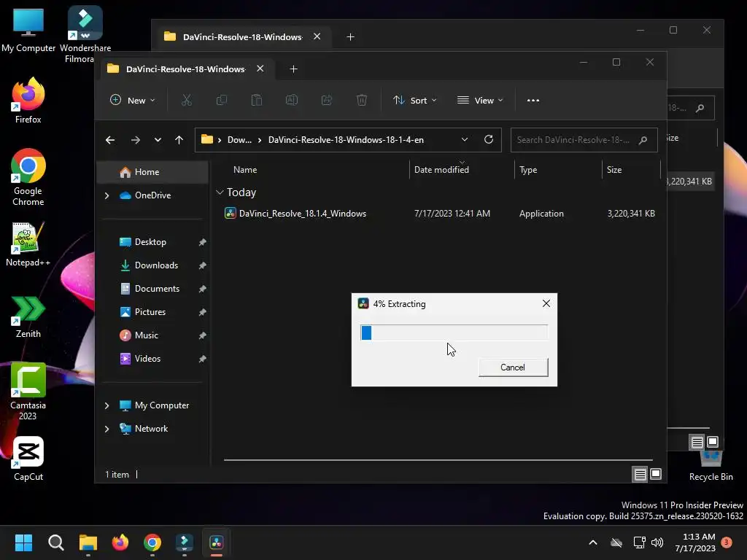Screen dimensions: 747x560
Task: Close the front DaVinci-Resolve-18-Windows tab
Action: pyautogui.click(x=260, y=69)
